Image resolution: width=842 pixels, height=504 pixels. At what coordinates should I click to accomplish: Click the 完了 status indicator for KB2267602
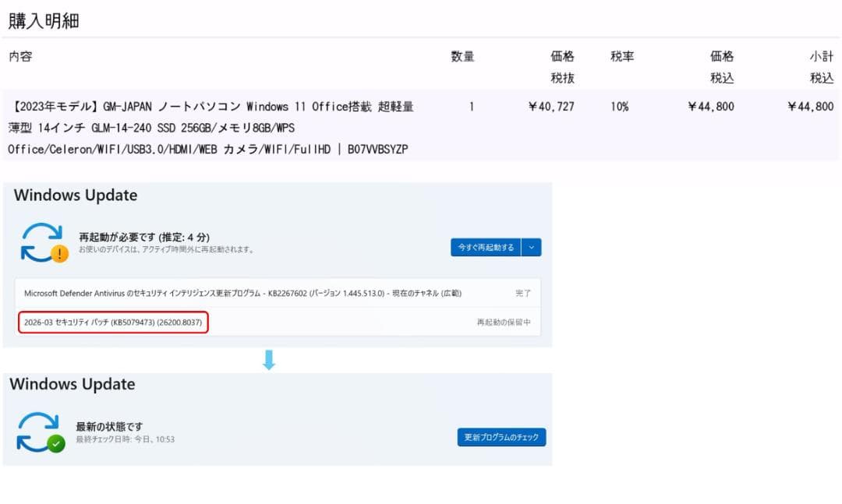(523, 293)
